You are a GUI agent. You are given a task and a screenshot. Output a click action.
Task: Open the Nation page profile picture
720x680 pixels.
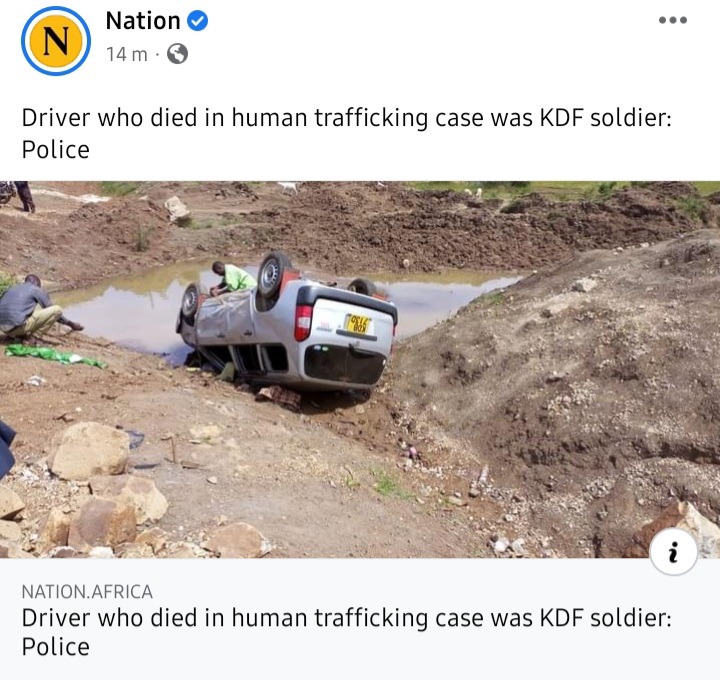click(56, 41)
